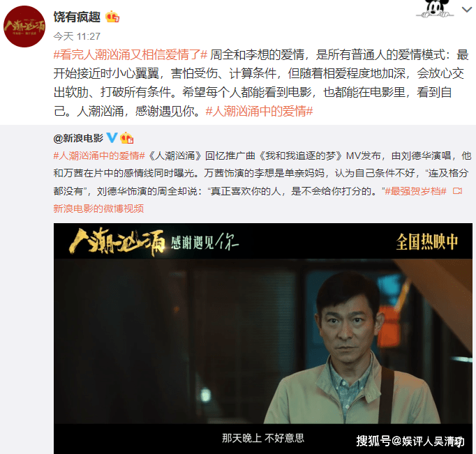The image size is (476, 454).
Task: Click the Mickey Mouse pendant decoration
Action: 435,8
